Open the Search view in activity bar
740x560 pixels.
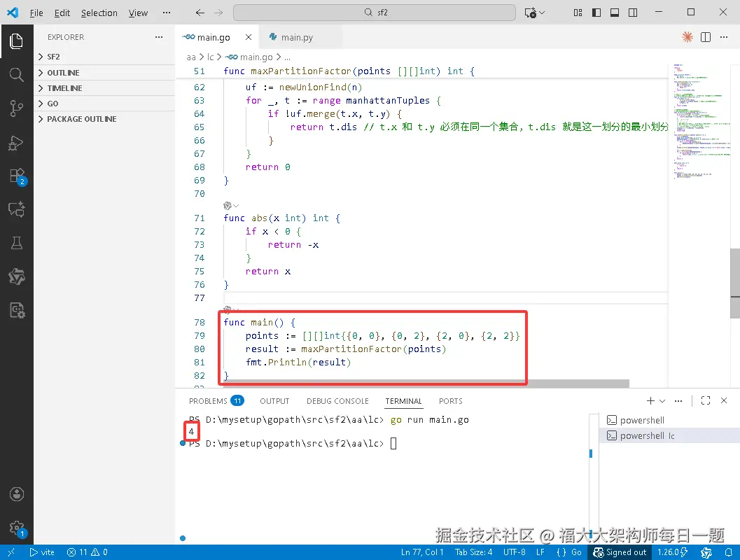(x=17, y=74)
